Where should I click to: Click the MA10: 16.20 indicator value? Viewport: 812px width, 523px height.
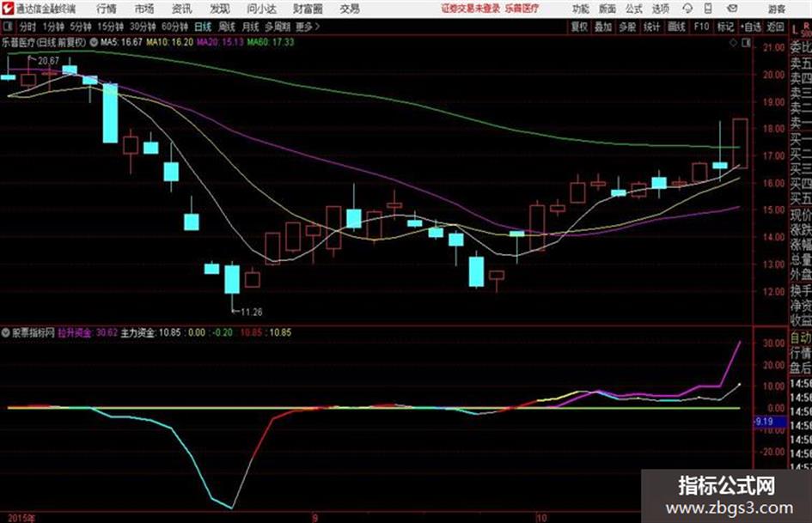point(170,42)
